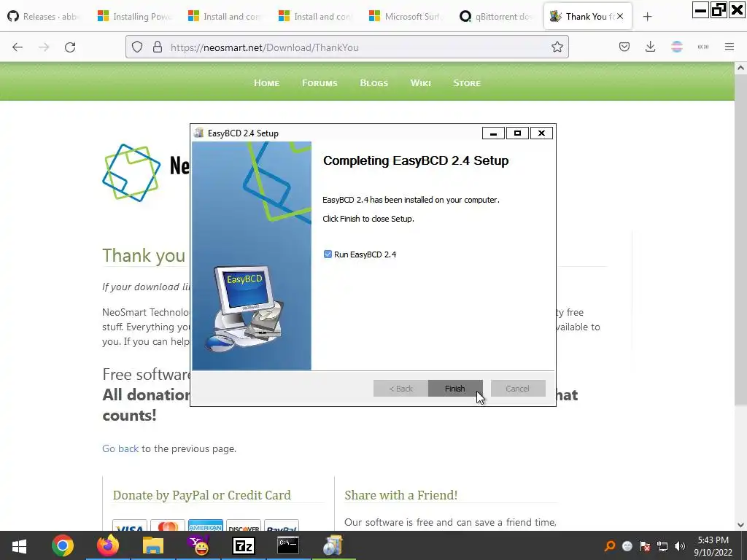Click the Visa card icon
Screen dimensions: 747x560
(130, 526)
